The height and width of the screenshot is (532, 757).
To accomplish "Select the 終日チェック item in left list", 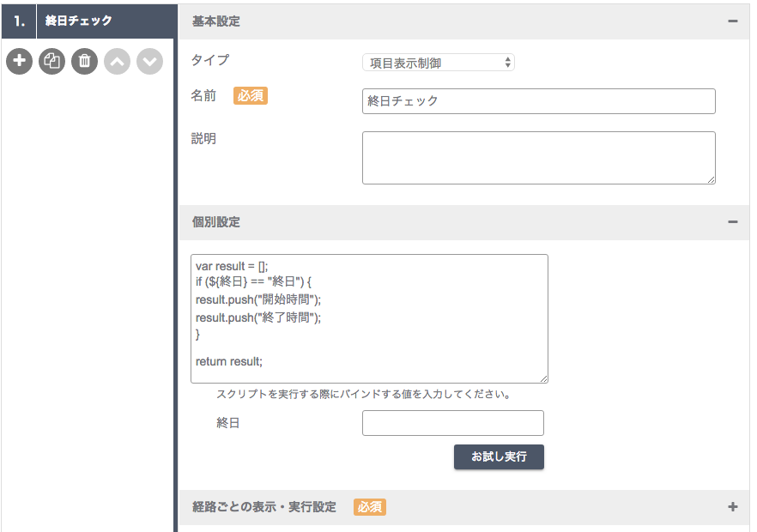I will click(106, 21).
